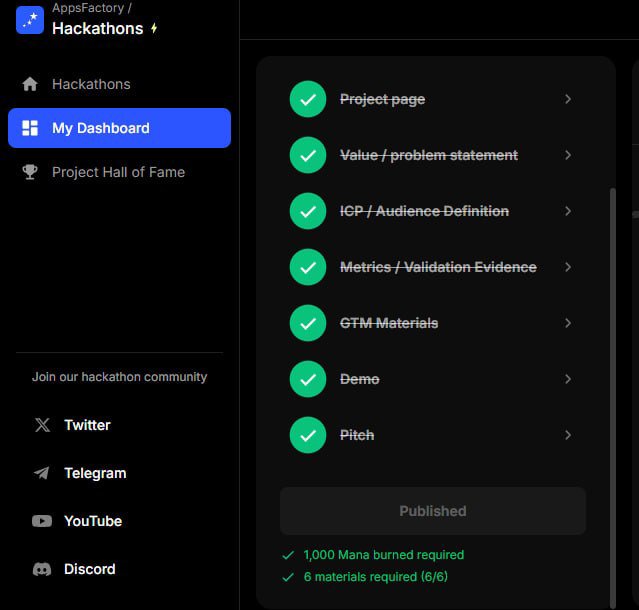Screen dimensions: 639x610
Task: Click the home icon beside Hackathons
Action: (x=30, y=84)
